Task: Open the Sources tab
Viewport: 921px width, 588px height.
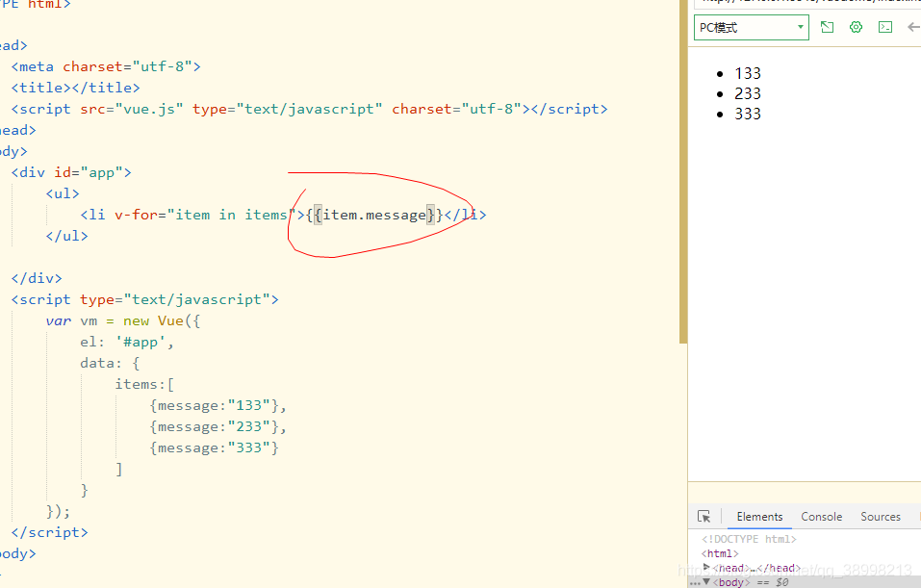Action: 881,517
